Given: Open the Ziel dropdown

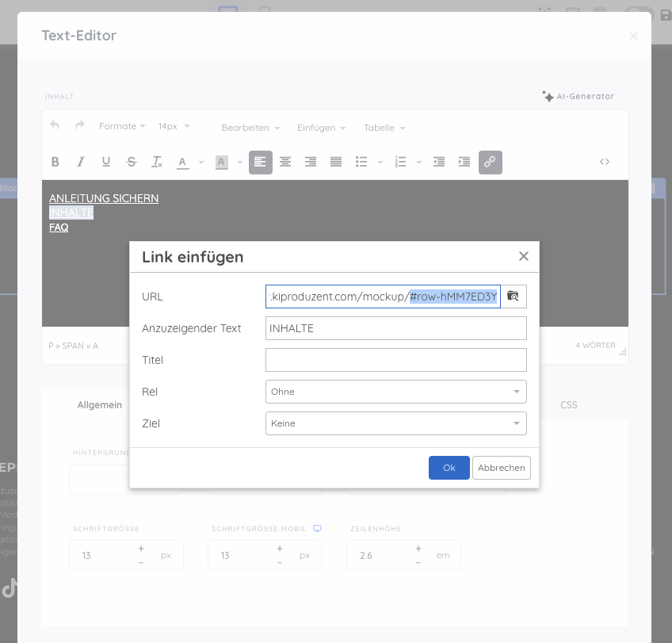Looking at the screenshot, I should [x=395, y=423].
